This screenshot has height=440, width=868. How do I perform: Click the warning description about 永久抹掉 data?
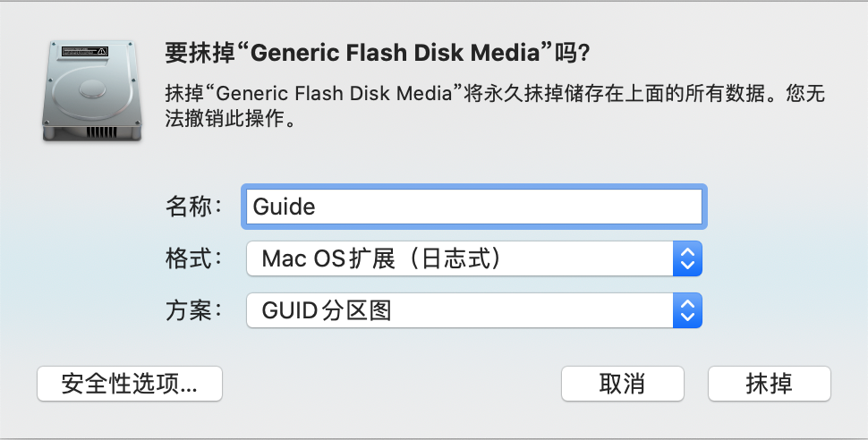point(495,106)
